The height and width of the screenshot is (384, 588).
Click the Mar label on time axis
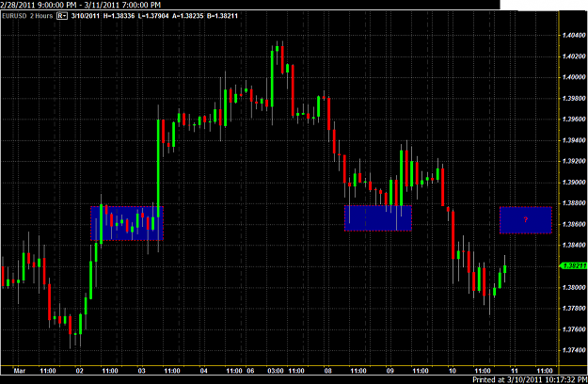(20, 371)
